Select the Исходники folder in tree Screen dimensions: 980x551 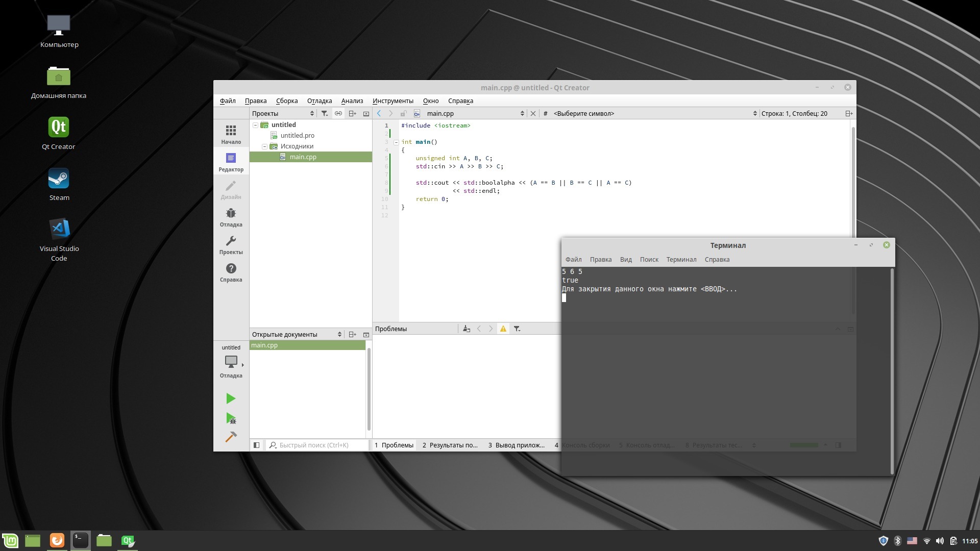297,146
